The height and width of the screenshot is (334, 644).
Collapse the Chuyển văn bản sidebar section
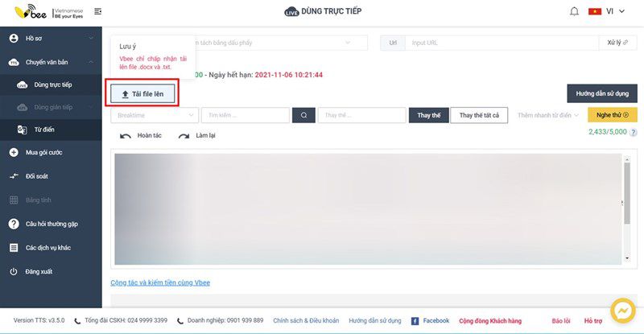51,62
